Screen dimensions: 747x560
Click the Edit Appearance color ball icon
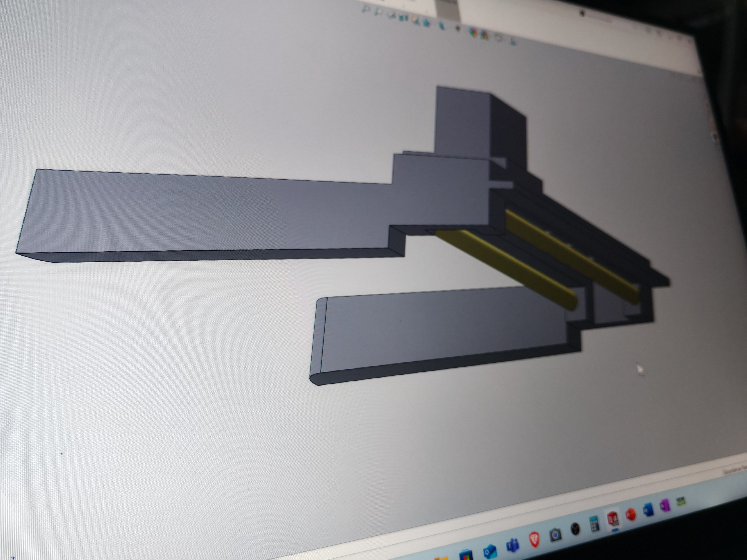point(473,32)
